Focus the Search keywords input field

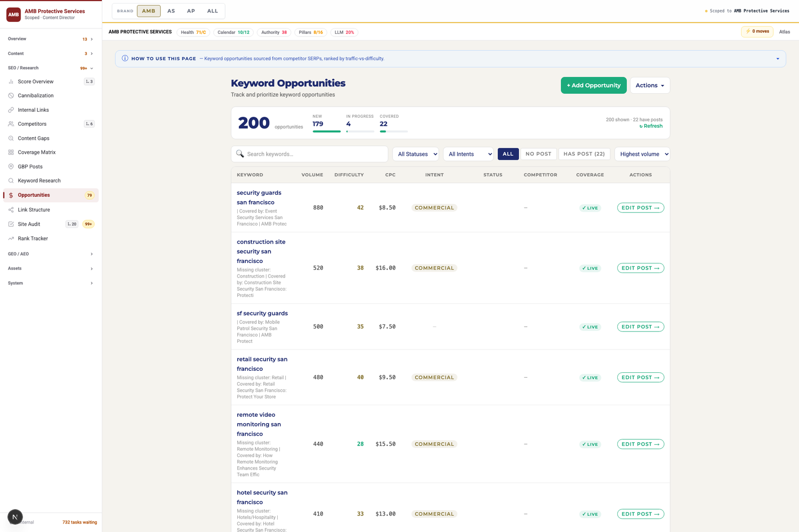click(310, 154)
